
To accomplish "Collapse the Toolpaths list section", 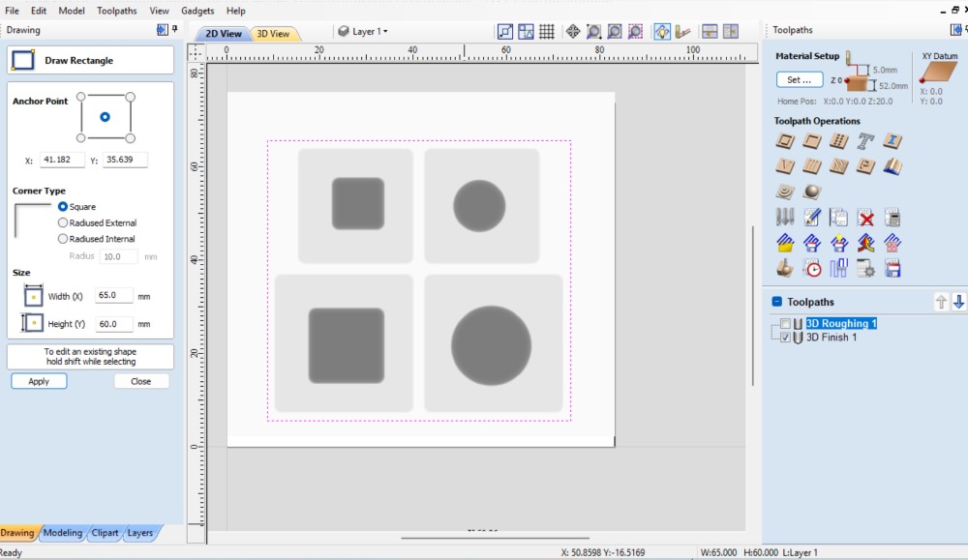I will pos(777,302).
